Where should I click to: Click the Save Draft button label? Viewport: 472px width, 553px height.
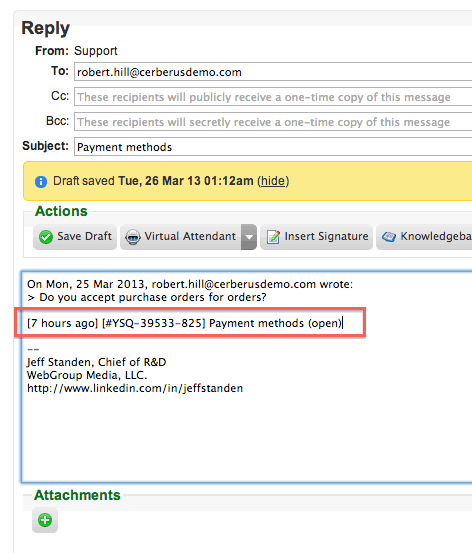84,236
